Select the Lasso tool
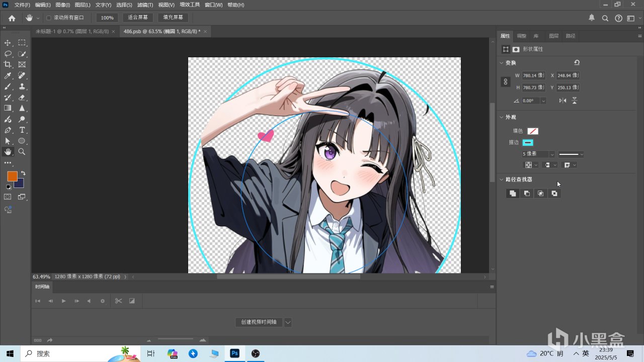Image resolution: width=644 pixels, height=362 pixels. (x=8, y=54)
